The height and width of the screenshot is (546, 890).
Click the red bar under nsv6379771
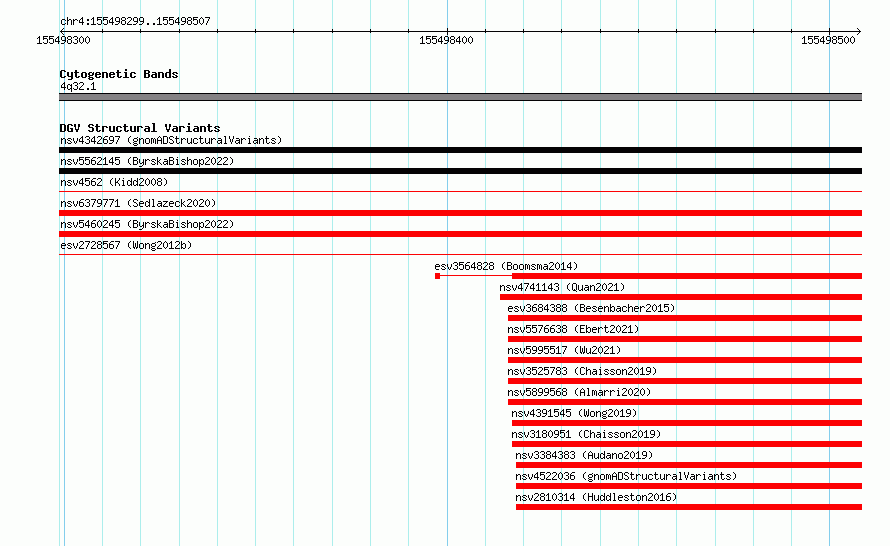pos(460,213)
